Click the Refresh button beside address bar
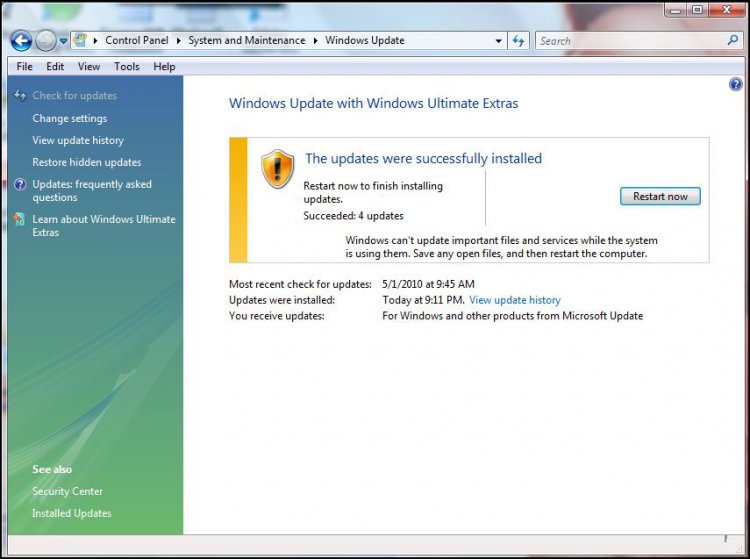This screenshot has width=750, height=559. 518,41
